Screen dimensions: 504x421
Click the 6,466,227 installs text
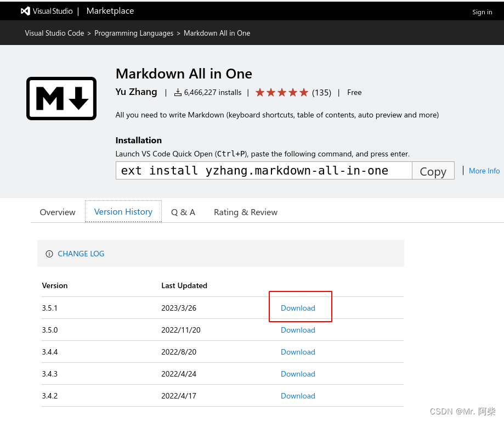(x=213, y=93)
